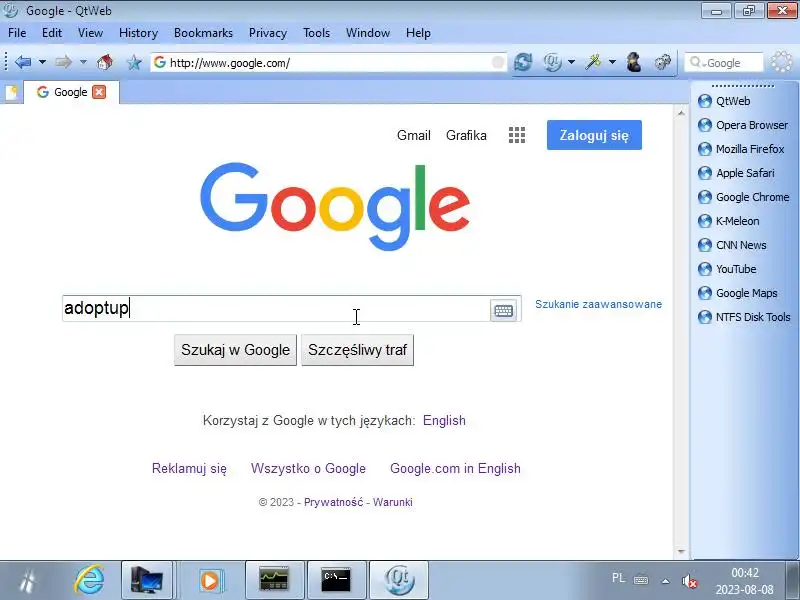Click the magic wand tool icon

[593, 62]
